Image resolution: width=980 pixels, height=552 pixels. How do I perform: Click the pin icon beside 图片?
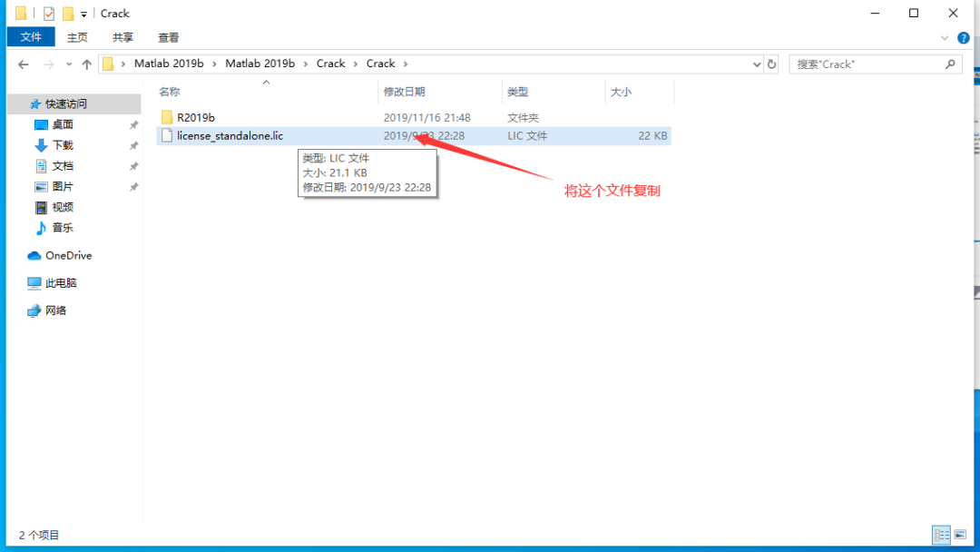click(x=133, y=187)
